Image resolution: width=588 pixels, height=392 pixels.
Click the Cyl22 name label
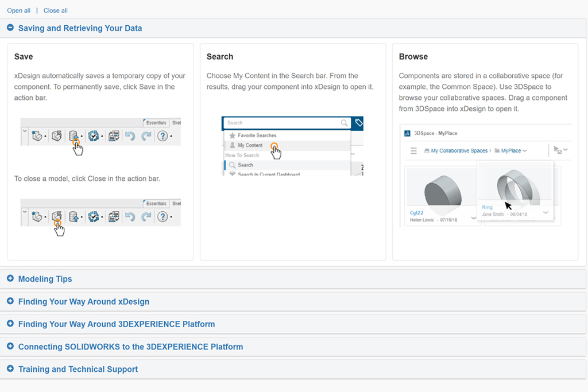pyautogui.click(x=416, y=212)
